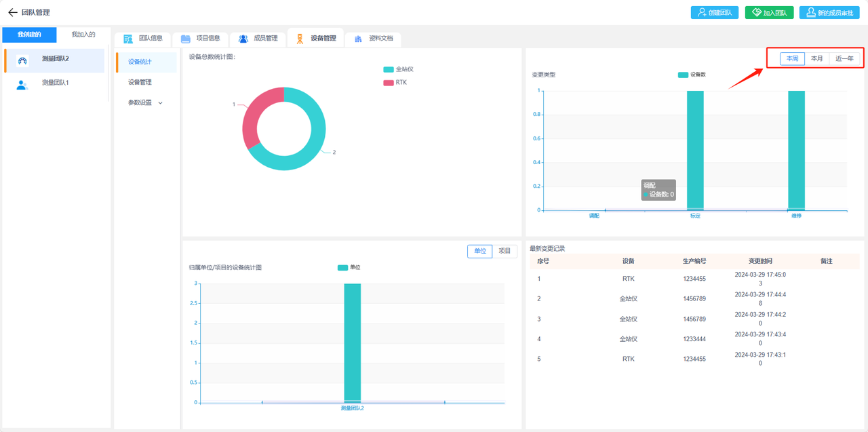The height and width of the screenshot is (432, 868).
Task: Expand the 参数设置 submenu chevron
Action: [x=161, y=103]
